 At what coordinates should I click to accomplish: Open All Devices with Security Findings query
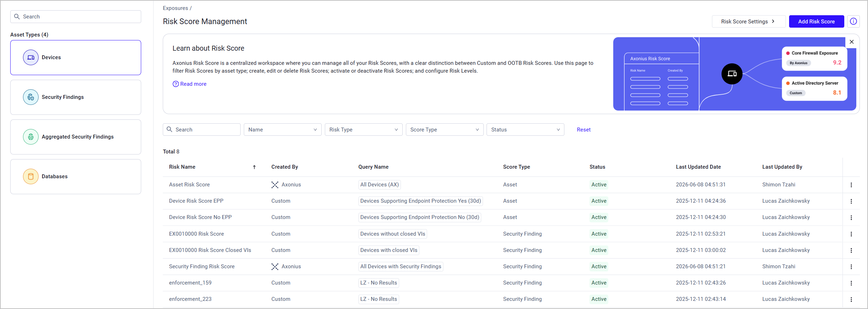[x=401, y=266]
